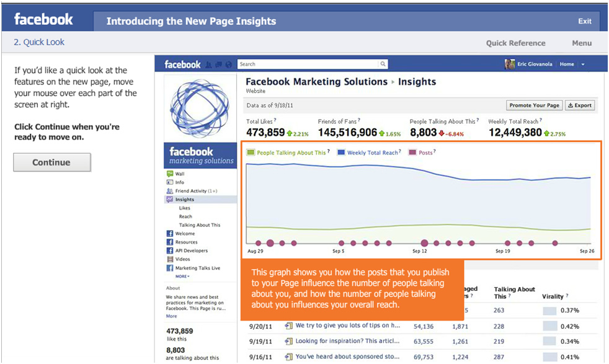Viewport: 609px width, 364px height.
Task: Click the Info icon in the sidebar
Action: tap(170, 182)
